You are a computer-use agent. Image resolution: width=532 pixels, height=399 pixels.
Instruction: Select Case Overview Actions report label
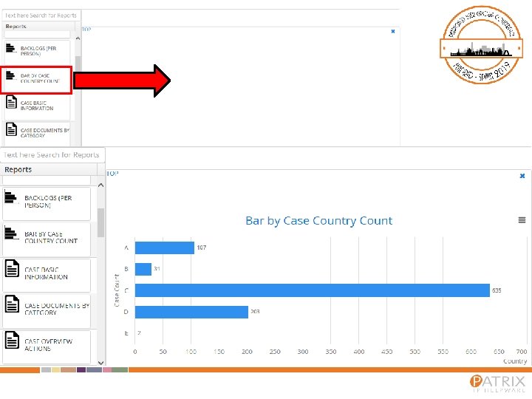coord(48,345)
